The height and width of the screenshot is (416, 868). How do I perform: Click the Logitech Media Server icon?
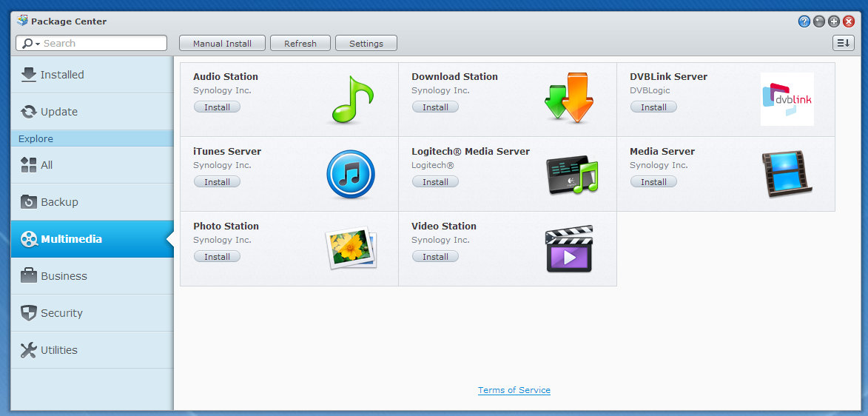click(x=572, y=175)
